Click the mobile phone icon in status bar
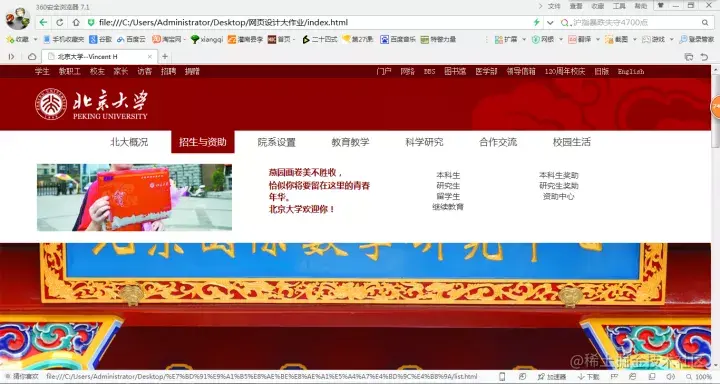720x384 pixels. point(502,377)
